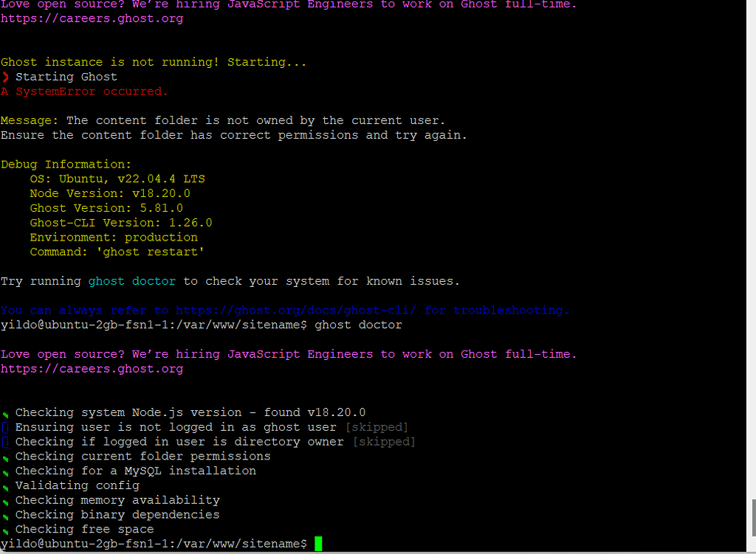Screen dimensions: 756x554
Task: Click the arrow icon before 'Starting Ghost'
Action: coord(6,76)
